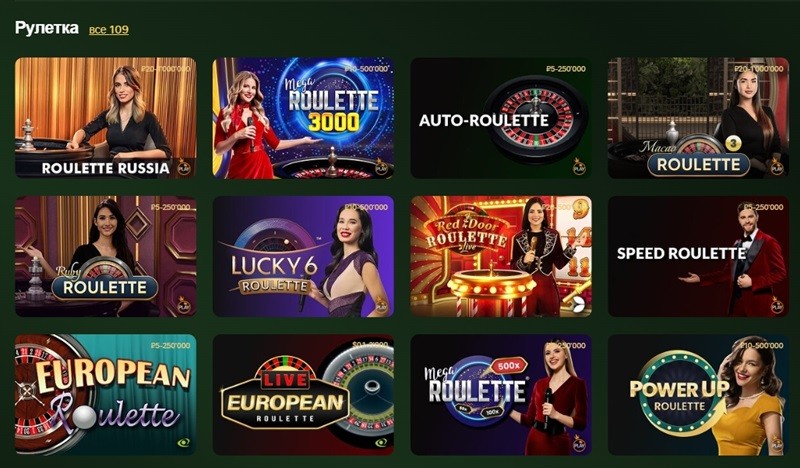This screenshot has height=468, width=800.
Task: Open the Ruby Roulette game tile
Action: (106, 256)
